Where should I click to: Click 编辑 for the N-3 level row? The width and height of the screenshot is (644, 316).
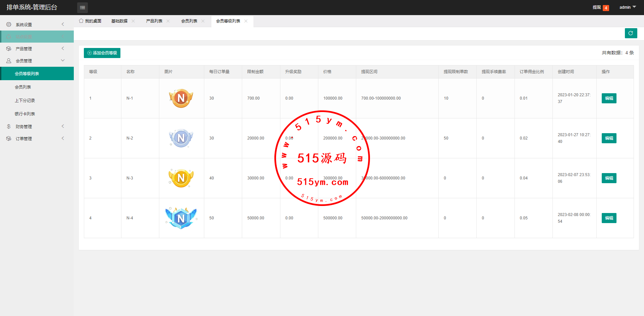point(609,178)
